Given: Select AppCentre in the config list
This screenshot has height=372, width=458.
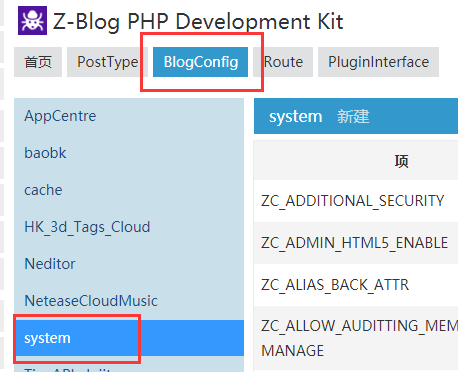Looking at the screenshot, I should pos(129,116).
